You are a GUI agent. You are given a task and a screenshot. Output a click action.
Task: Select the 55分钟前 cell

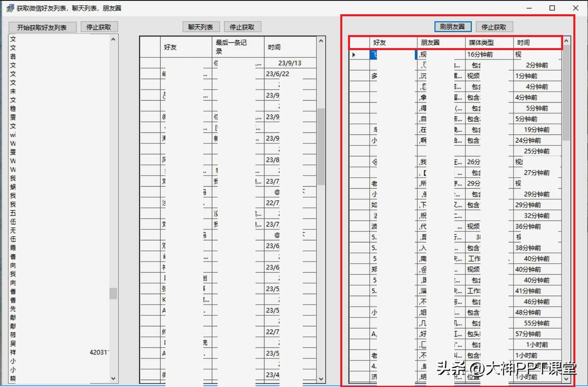537,323
